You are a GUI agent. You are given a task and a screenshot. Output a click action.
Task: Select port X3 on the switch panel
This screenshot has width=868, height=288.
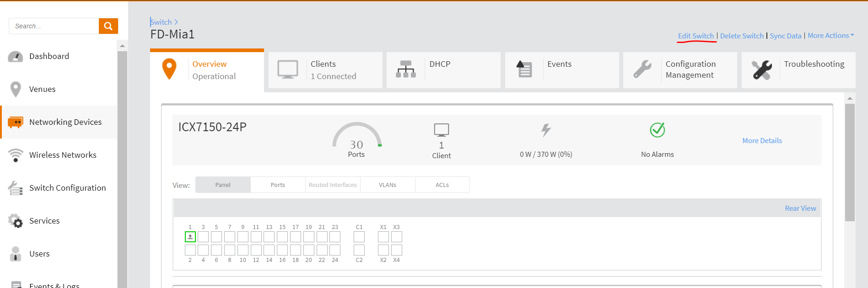[x=397, y=237]
